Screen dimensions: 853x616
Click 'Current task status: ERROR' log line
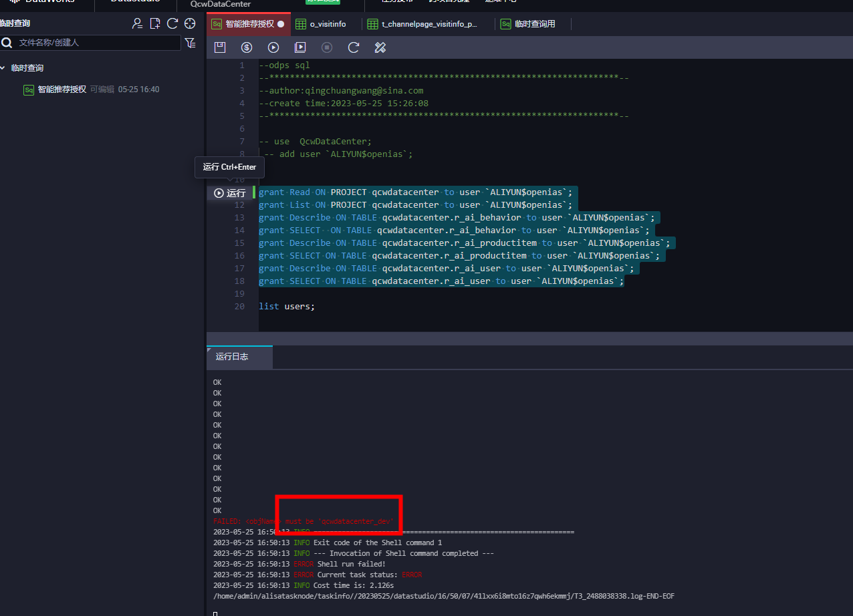369,575
